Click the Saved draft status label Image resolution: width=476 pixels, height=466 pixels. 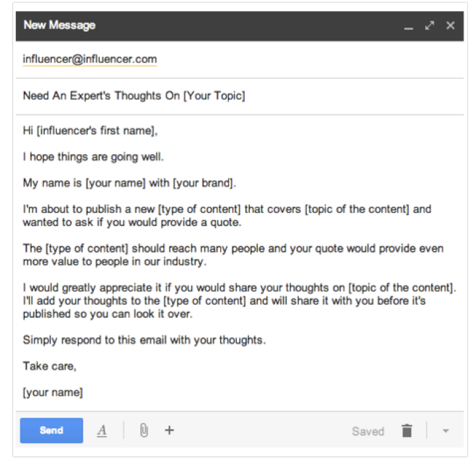tap(368, 431)
